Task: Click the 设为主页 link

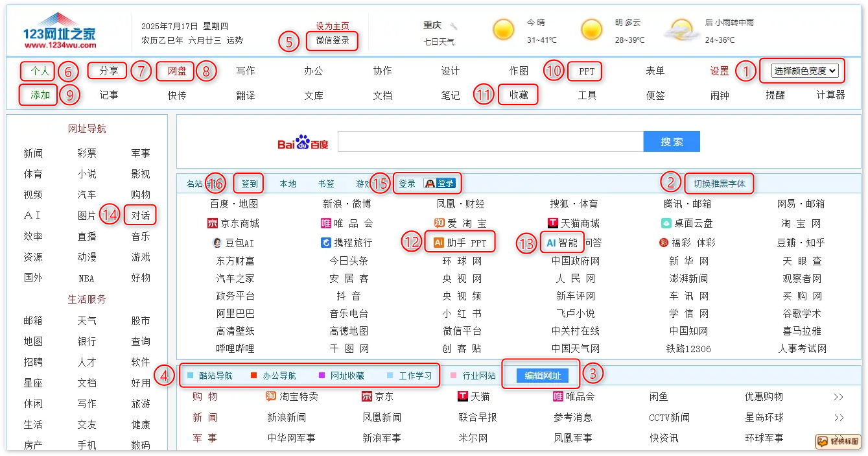Action: click(333, 26)
